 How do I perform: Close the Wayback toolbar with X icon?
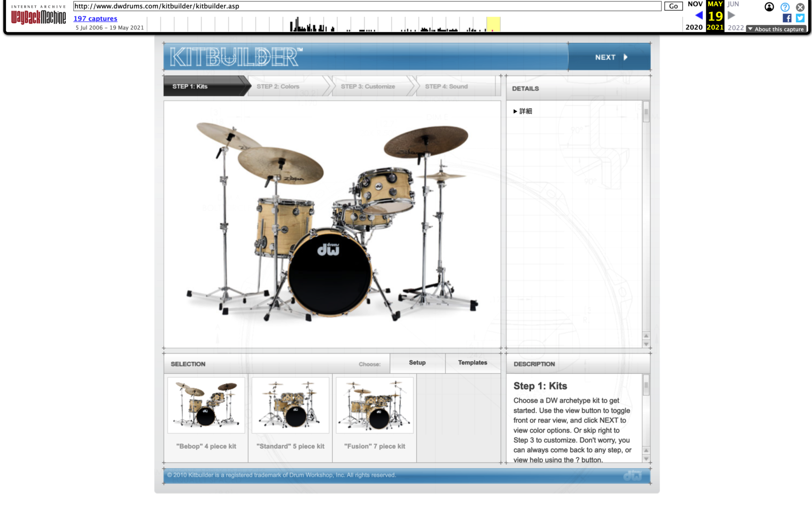tap(800, 7)
